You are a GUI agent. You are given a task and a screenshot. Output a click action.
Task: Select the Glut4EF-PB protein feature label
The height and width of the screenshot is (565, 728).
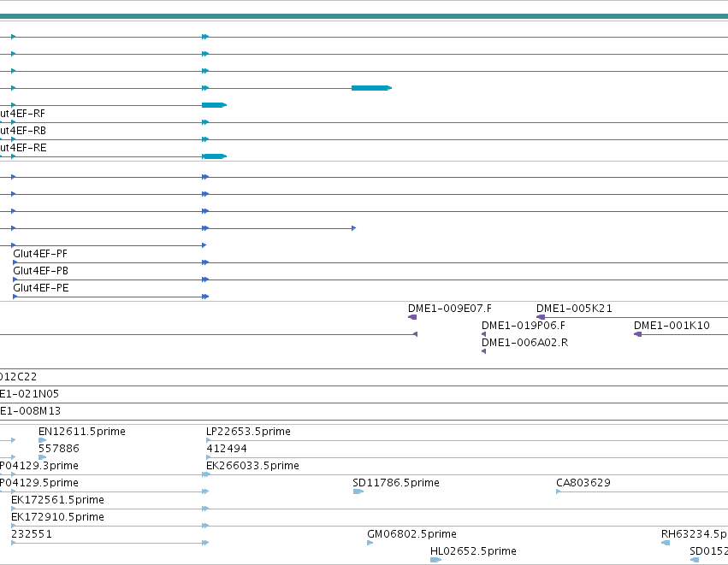click(x=41, y=271)
